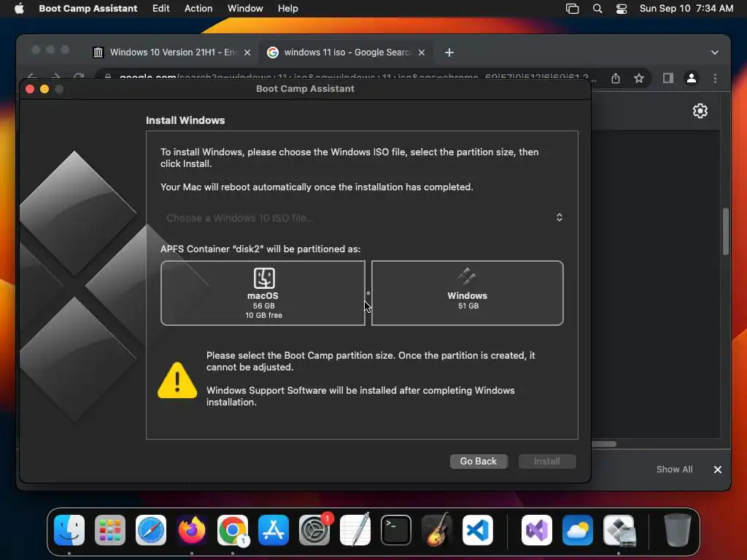The image size is (747, 560).
Task: Open Safari from the Dock
Action: click(151, 530)
